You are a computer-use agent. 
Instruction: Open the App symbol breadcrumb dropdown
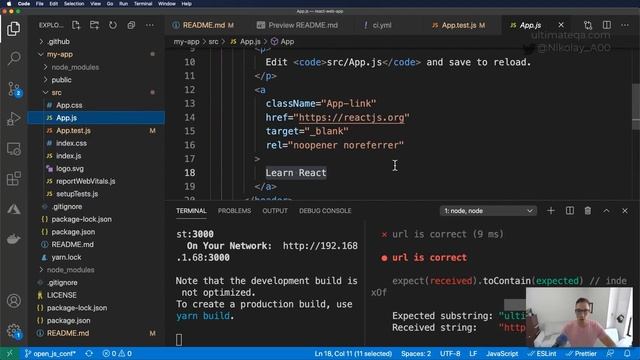pyautogui.click(x=282, y=42)
